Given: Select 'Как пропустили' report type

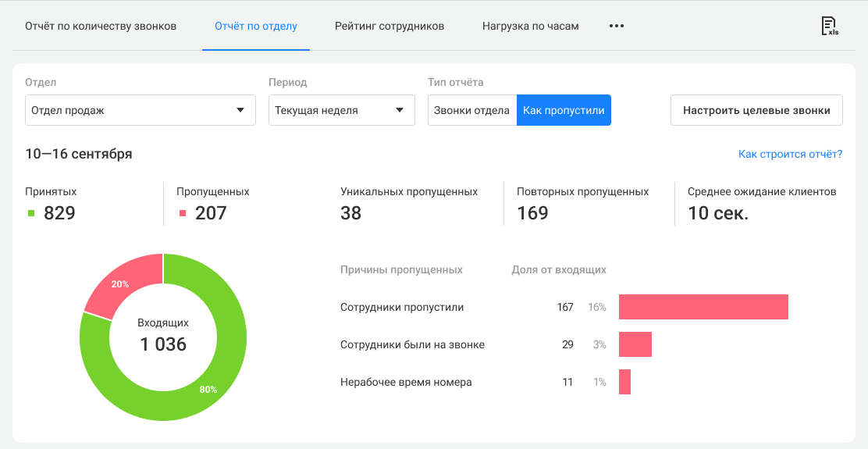Looking at the screenshot, I should pos(564,110).
